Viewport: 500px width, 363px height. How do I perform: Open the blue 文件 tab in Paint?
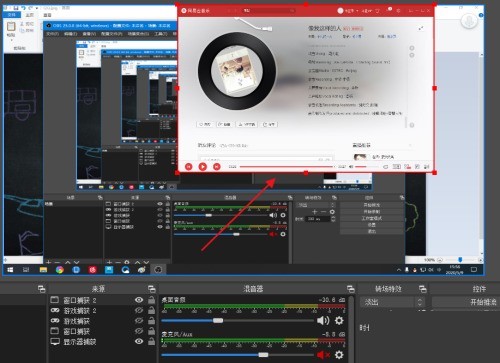[12, 15]
